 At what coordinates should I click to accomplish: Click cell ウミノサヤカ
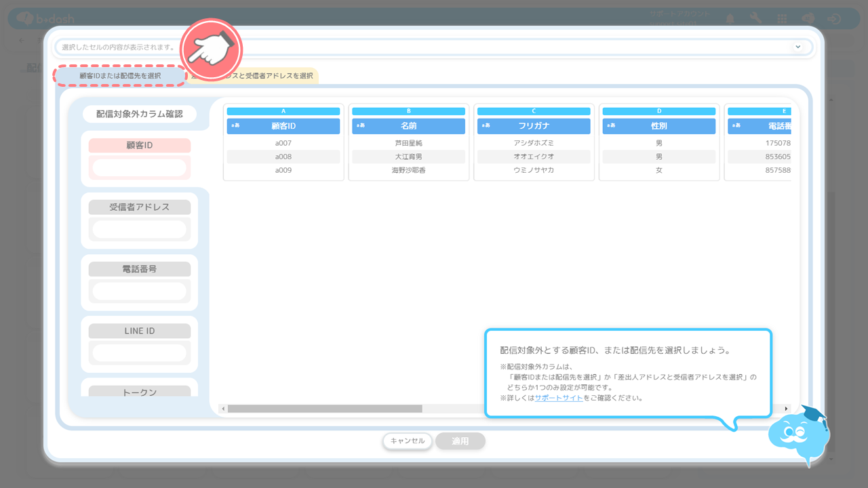(x=534, y=170)
